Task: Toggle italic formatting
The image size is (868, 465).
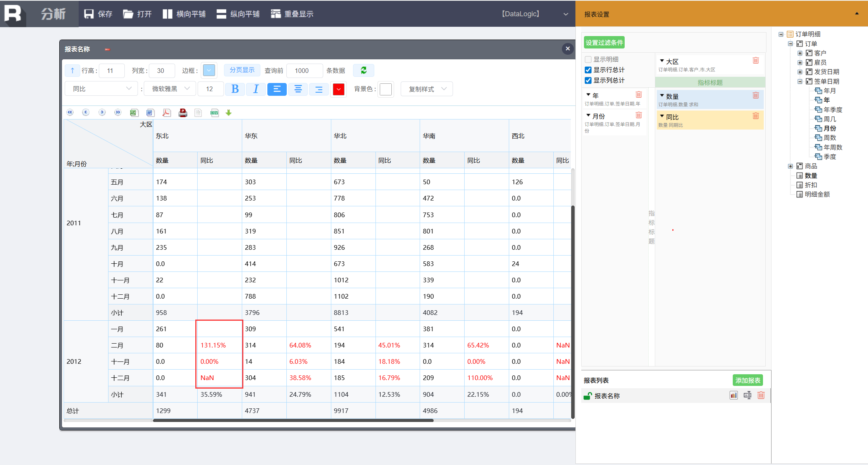Action: pos(256,89)
